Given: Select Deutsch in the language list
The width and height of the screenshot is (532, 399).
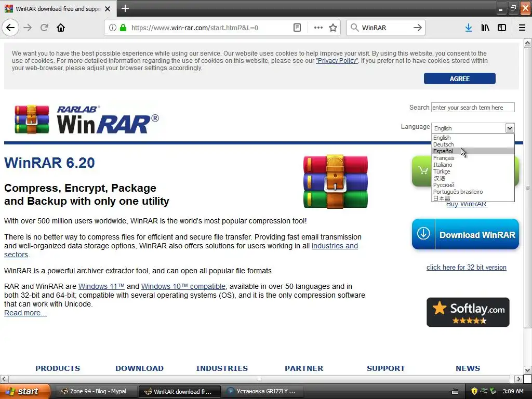Looking at the screenshot, I should [x=473, y=144].
